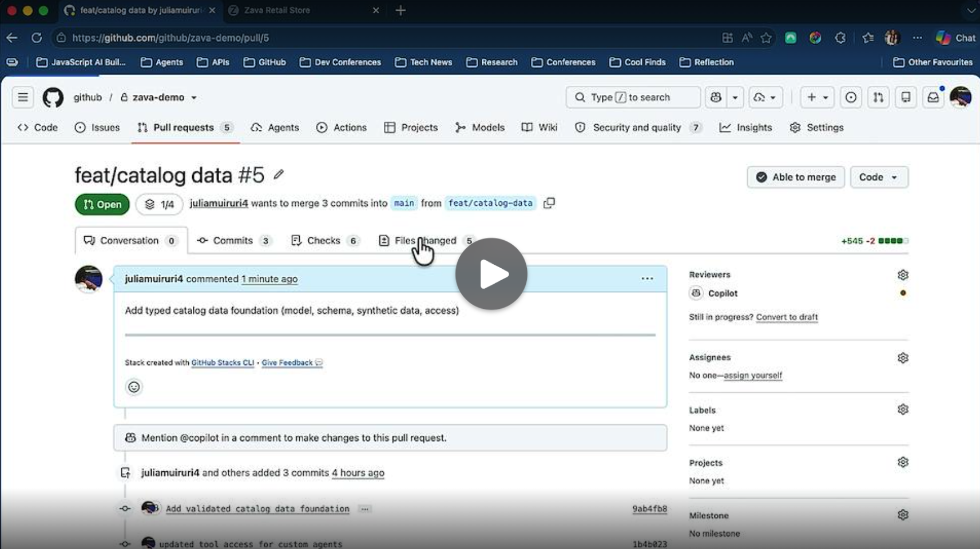Viewport: 980px width, 549px height.
Task: Open the browser extensions puzzle icon
Action: point(840,38)
